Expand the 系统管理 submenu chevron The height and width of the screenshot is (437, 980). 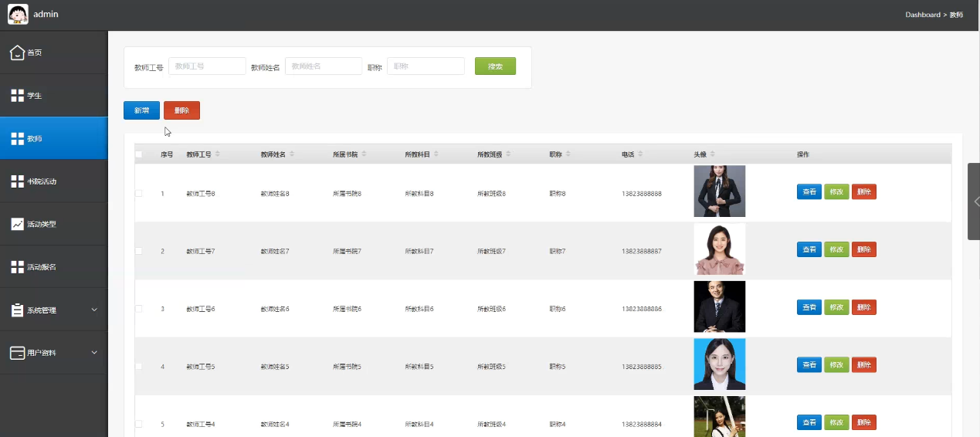[94, 310]
